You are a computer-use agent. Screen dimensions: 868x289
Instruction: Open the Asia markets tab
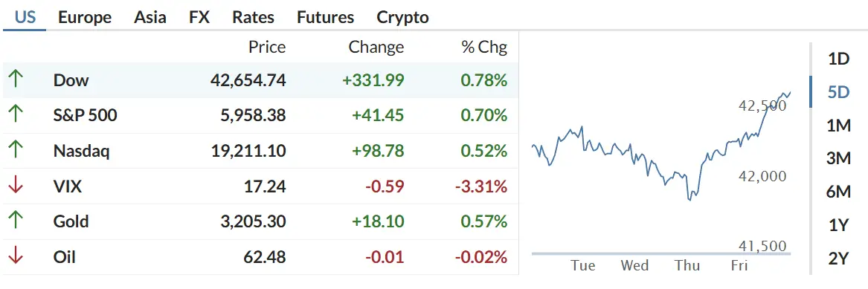click(150, 17)
